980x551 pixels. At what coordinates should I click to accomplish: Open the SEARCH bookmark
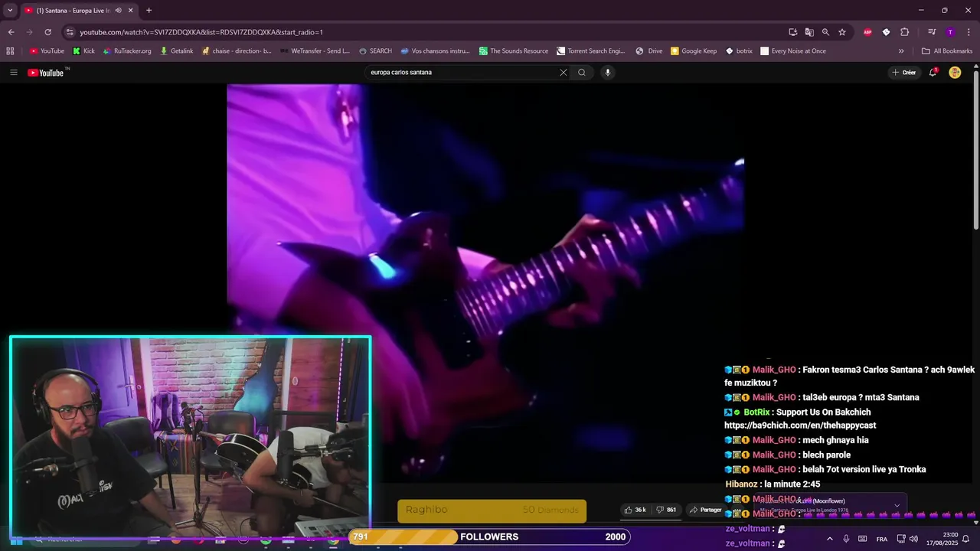click(375, 51)
